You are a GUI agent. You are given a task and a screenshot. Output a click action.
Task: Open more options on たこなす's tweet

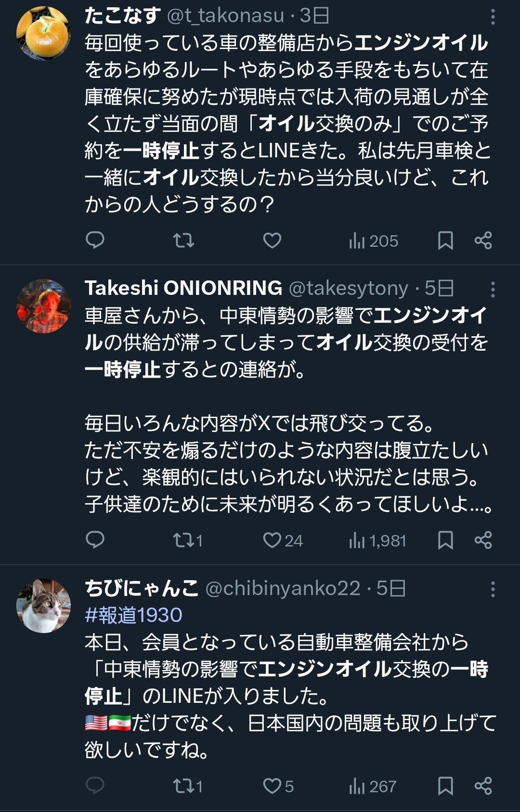[x=493, y=17]
